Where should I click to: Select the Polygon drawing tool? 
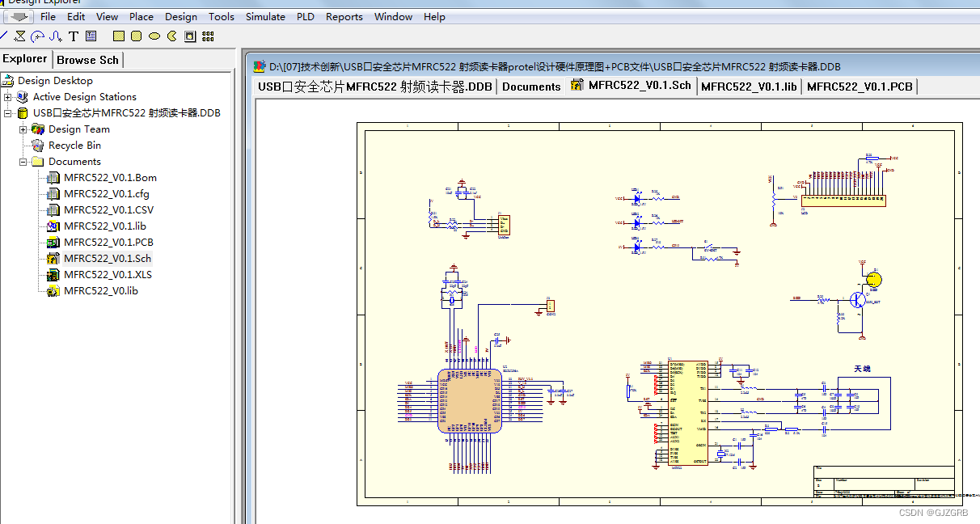(x=19, y=36)
